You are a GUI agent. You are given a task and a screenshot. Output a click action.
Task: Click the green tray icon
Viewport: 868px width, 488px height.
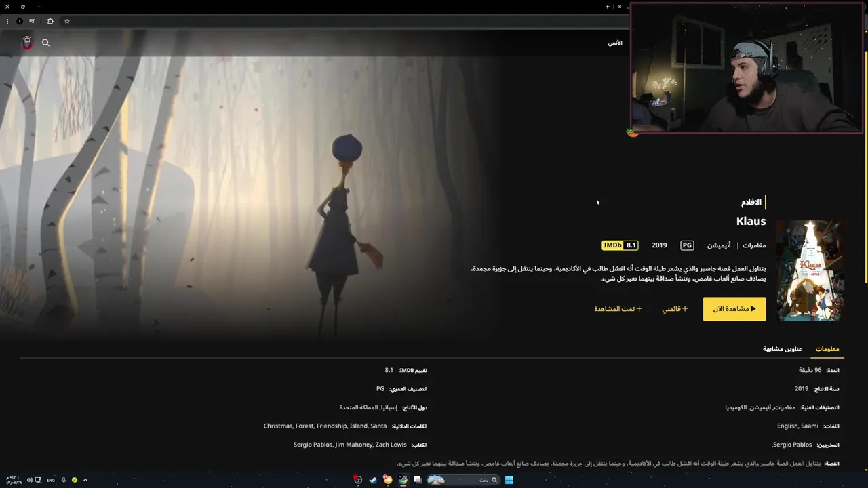point(75,480)
